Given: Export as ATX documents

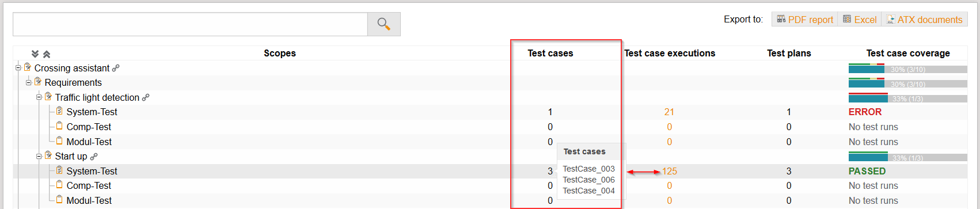Looking at the screenshot, I should pos(924,20).
